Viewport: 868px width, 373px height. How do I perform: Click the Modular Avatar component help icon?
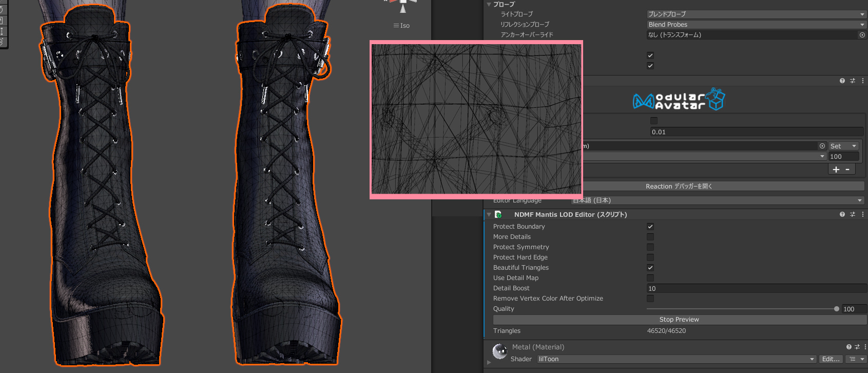click(x=842, y=81)
